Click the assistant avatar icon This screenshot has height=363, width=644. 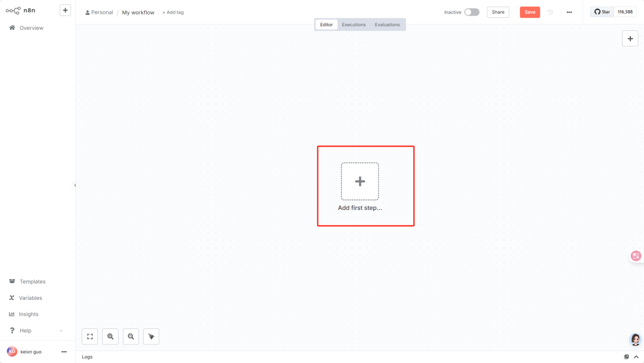click(636, 339)
